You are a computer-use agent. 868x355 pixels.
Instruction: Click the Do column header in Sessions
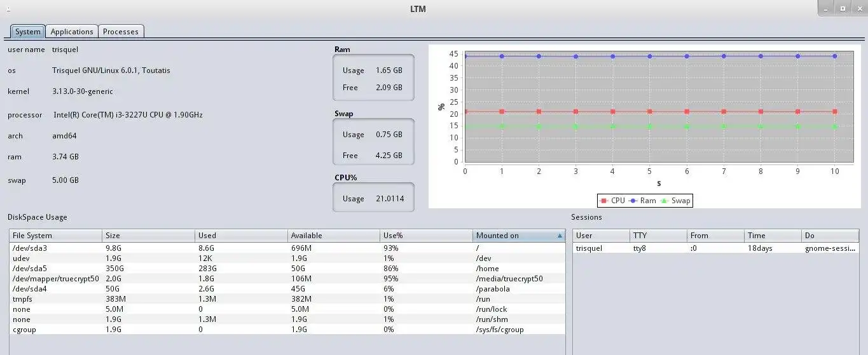click(830, 236)
